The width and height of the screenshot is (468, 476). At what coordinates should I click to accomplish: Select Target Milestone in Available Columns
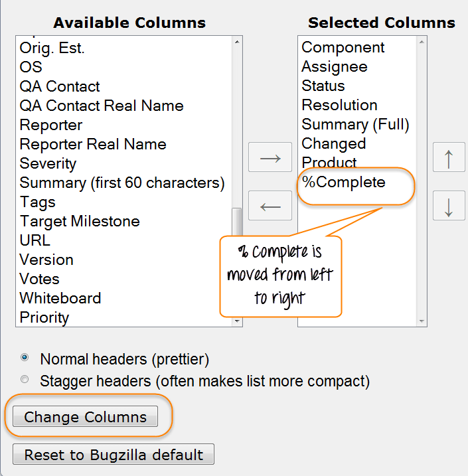click(80, 221)
